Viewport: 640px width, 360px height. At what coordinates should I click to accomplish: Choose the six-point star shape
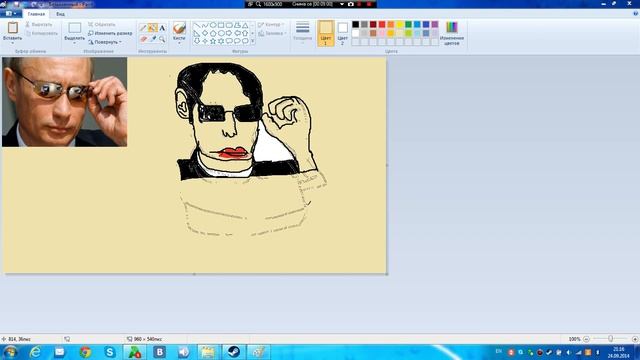[221, 41]
